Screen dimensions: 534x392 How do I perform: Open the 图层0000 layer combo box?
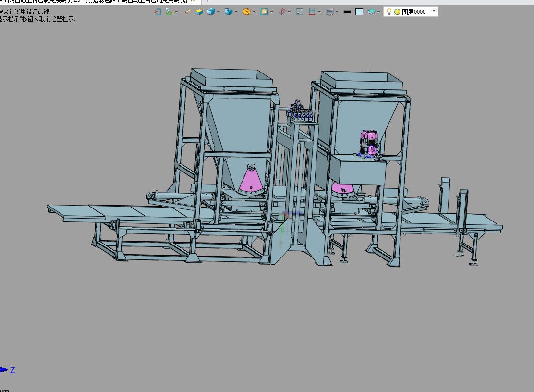tap(411, 12)
